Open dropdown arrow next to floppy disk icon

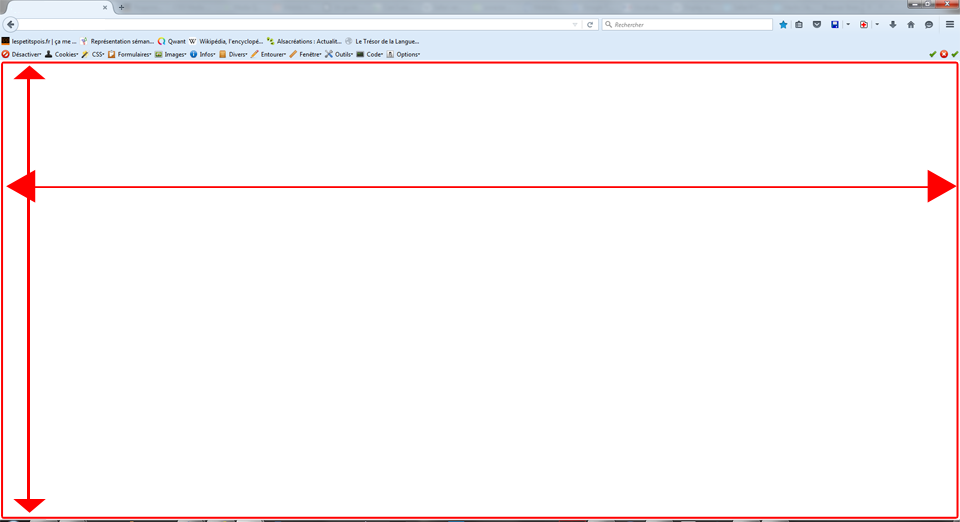848,25
